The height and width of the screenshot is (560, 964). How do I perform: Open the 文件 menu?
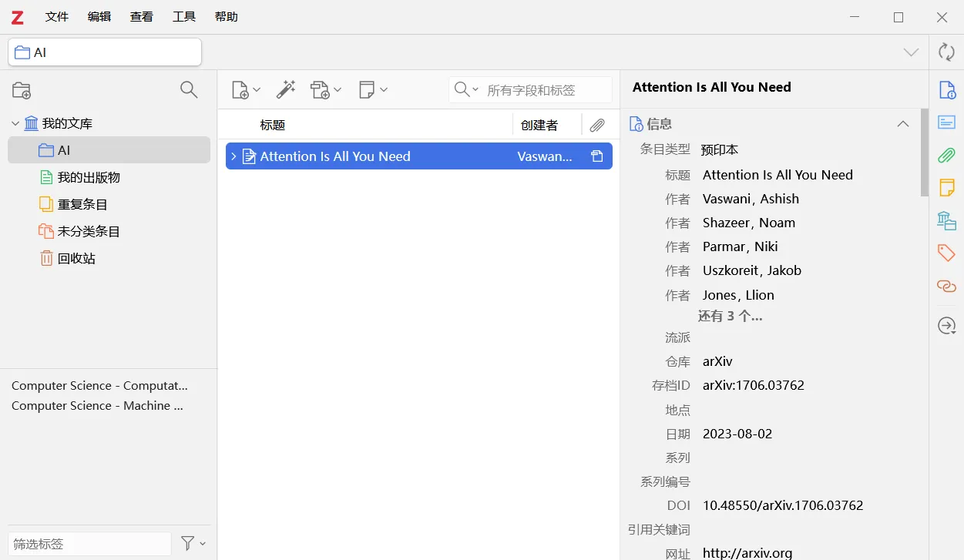pos(57,17)
